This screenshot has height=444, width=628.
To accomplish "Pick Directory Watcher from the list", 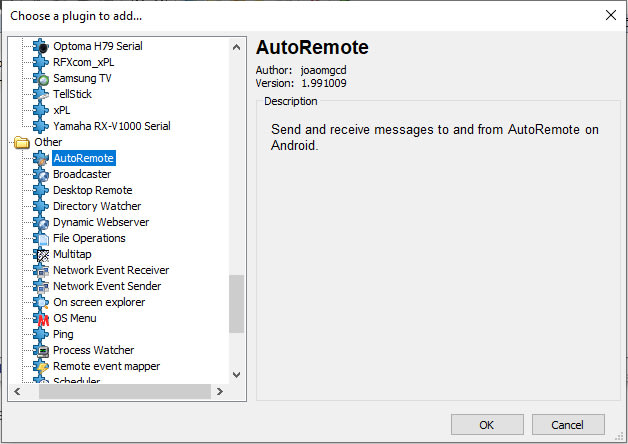I will (x=97, y=206).
